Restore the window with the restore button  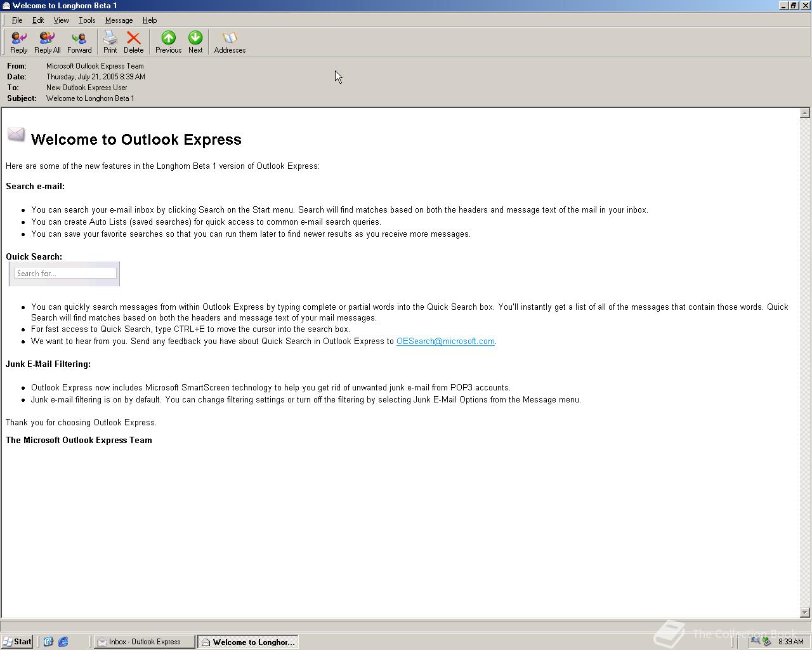tap(794, 5)
